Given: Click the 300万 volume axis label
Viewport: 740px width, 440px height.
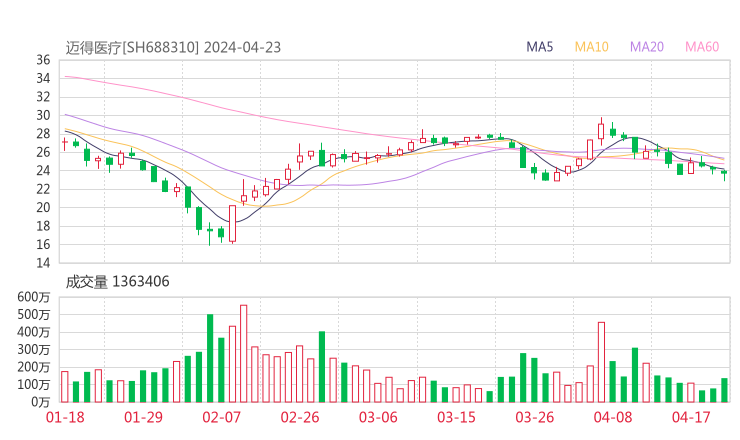Looking at the screenshot, I should click(34, 350).
